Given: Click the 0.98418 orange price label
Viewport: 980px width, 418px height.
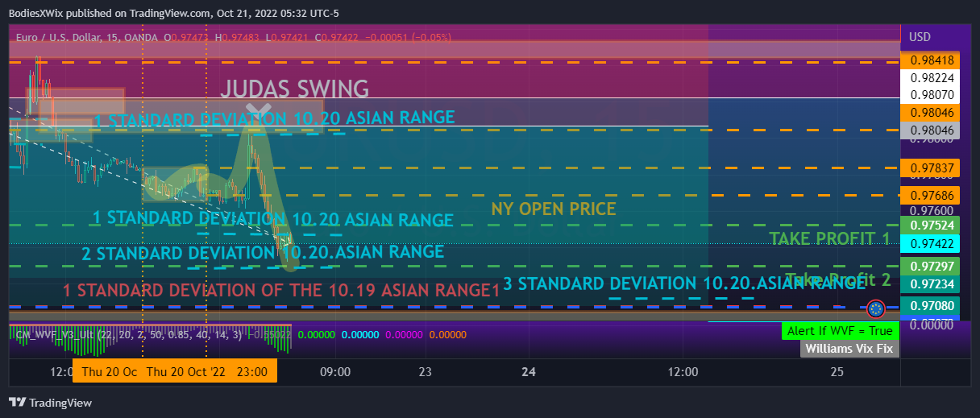Looking at the screenshot, I should tap(932, 60).
